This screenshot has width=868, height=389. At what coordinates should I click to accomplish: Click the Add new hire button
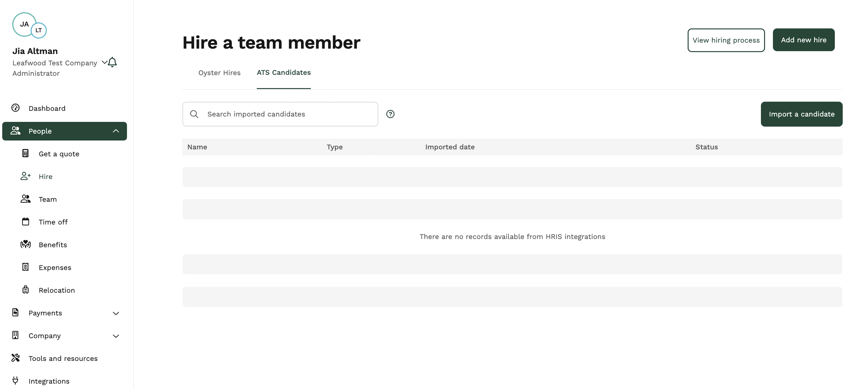804,40
